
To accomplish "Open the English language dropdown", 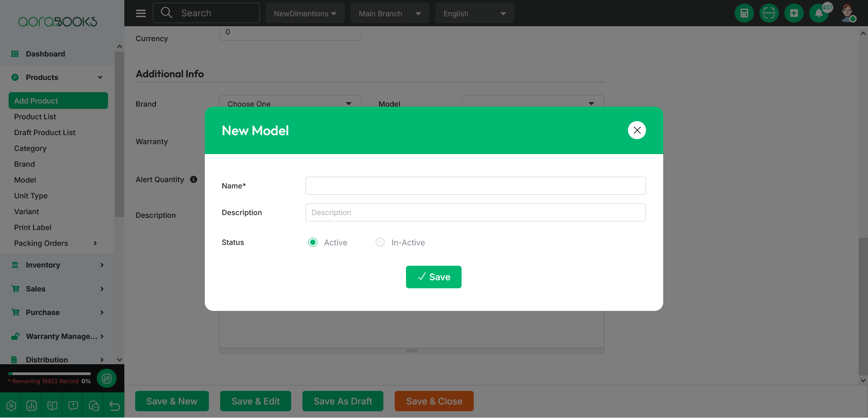I will [x=475, y=13].
